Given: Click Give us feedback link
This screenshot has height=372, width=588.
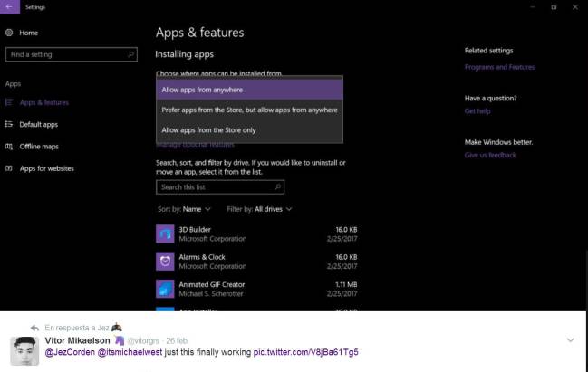Looking at the screenshot, I should click(x=490, y=155).
